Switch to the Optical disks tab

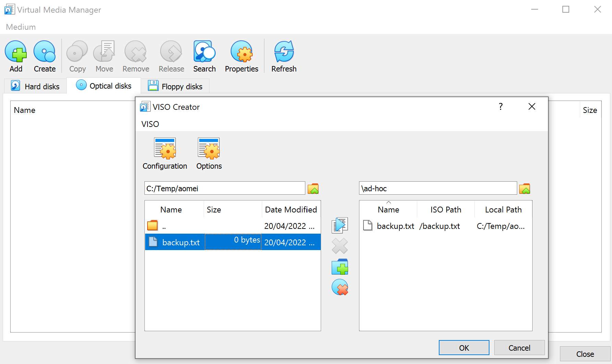(104, 86)
